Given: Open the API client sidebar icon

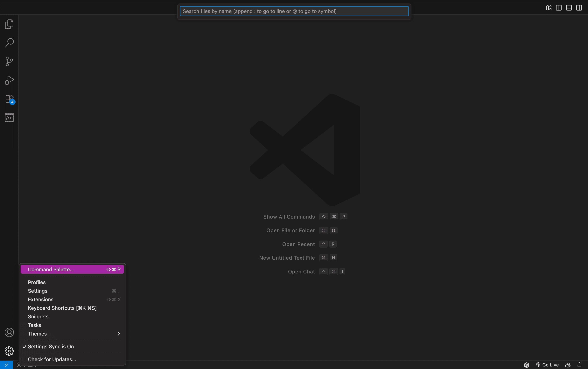Looking at the screenshot, I should (9, 118).
